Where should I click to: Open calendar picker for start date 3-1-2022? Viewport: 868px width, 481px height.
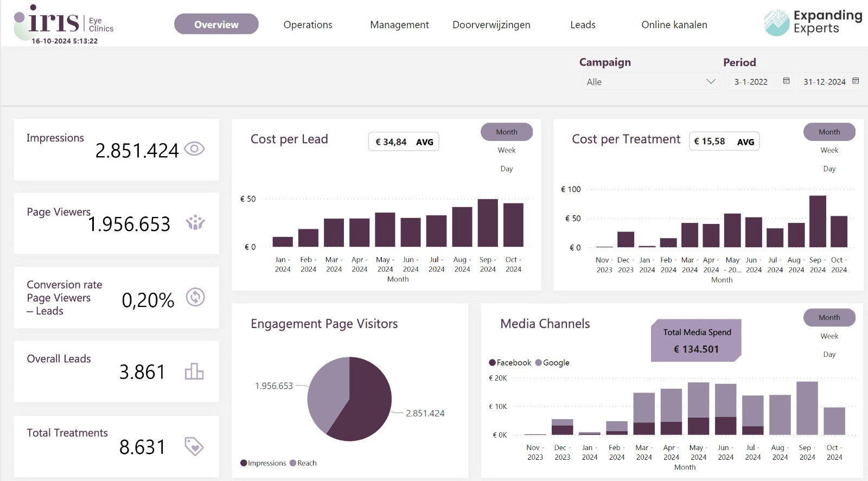click(786, 81)
